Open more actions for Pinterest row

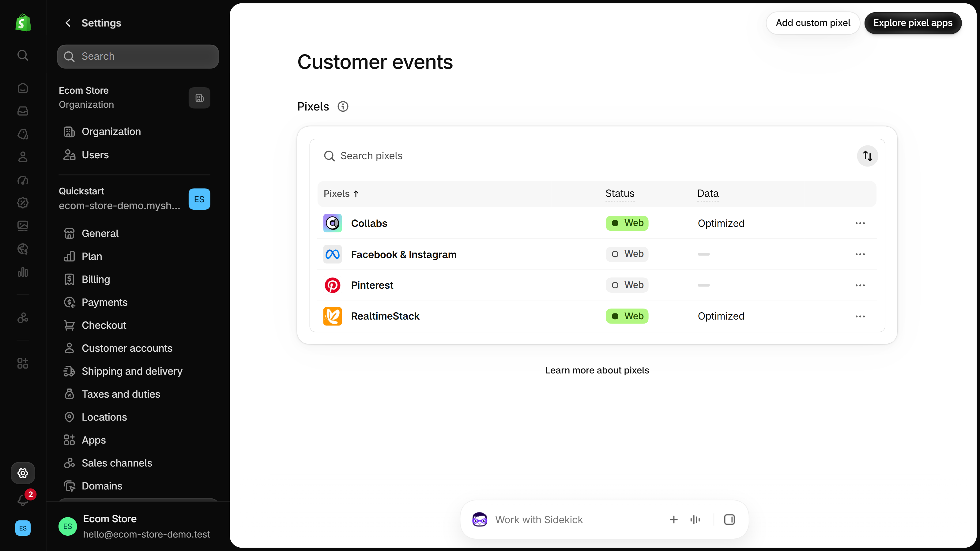click(860, 285)
